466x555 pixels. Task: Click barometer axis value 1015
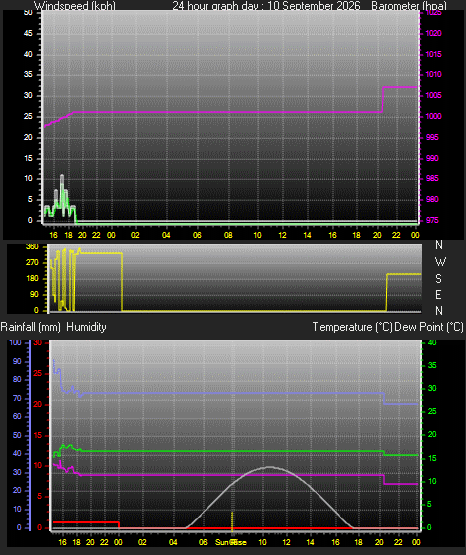point(433,54)
